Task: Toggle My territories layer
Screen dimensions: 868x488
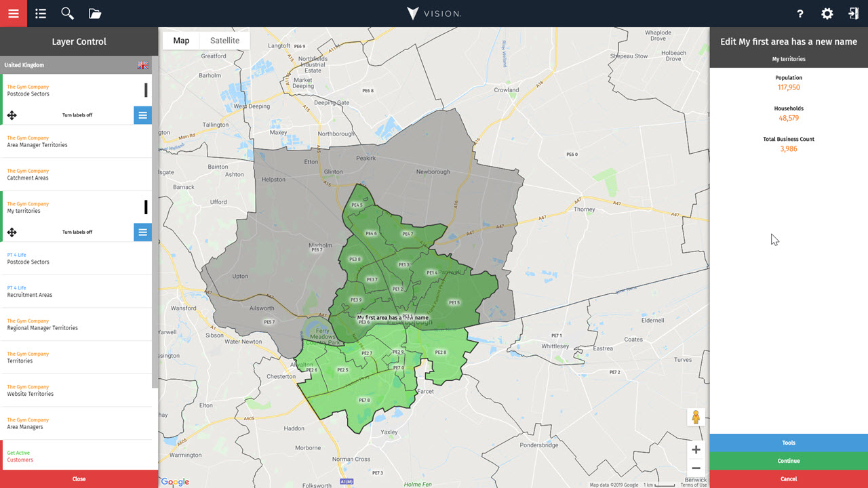Action: point(76,207)
